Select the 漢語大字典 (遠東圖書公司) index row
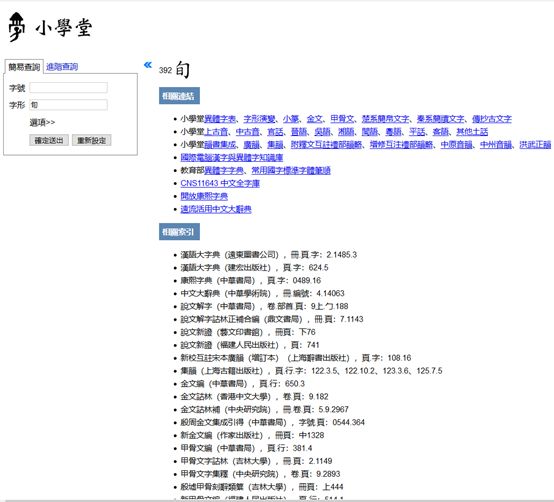The image size is (554, 502). click(269, 255)
